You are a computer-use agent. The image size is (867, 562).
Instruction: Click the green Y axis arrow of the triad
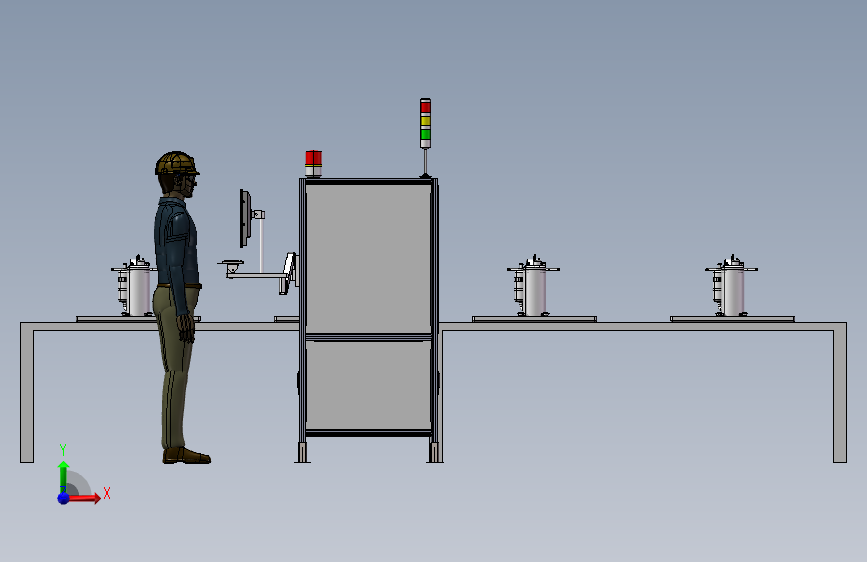coord(63,475)
